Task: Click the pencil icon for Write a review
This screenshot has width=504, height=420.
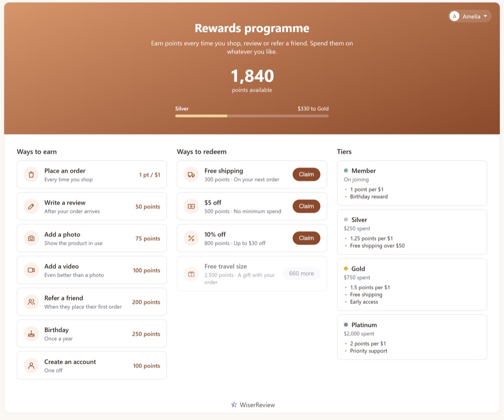Action: (x=31, y=207)
